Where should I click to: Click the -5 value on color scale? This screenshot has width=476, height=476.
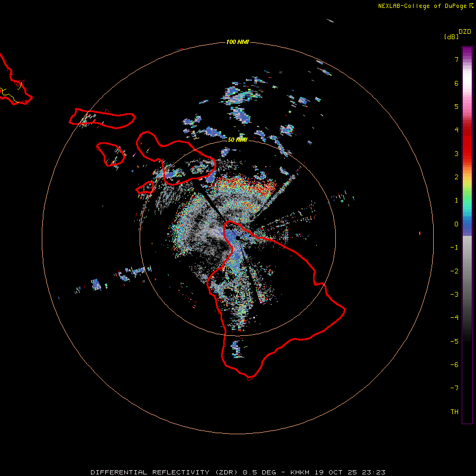point(454,342)
